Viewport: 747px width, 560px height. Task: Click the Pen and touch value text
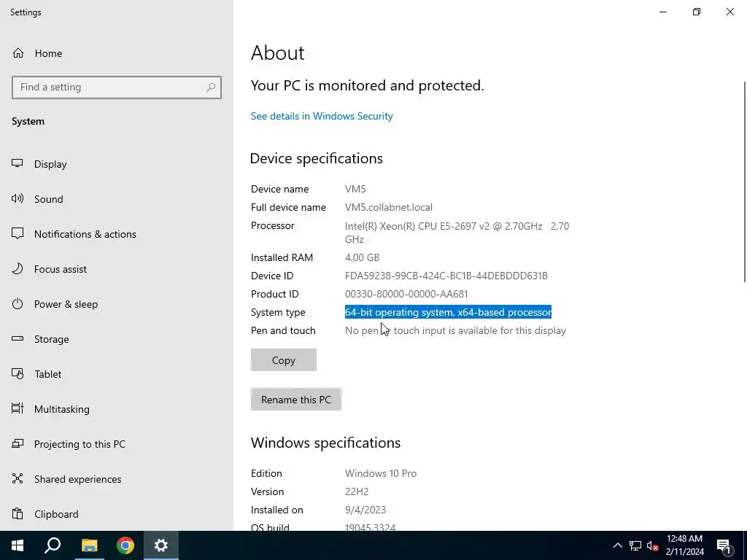pyautogui.click(x=455, y=330)
